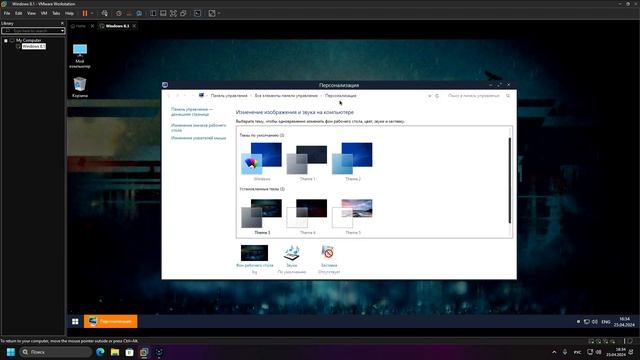Enter full screen mode via toolbar icon
Screen dimensions: 640x360
pos(173,13)
